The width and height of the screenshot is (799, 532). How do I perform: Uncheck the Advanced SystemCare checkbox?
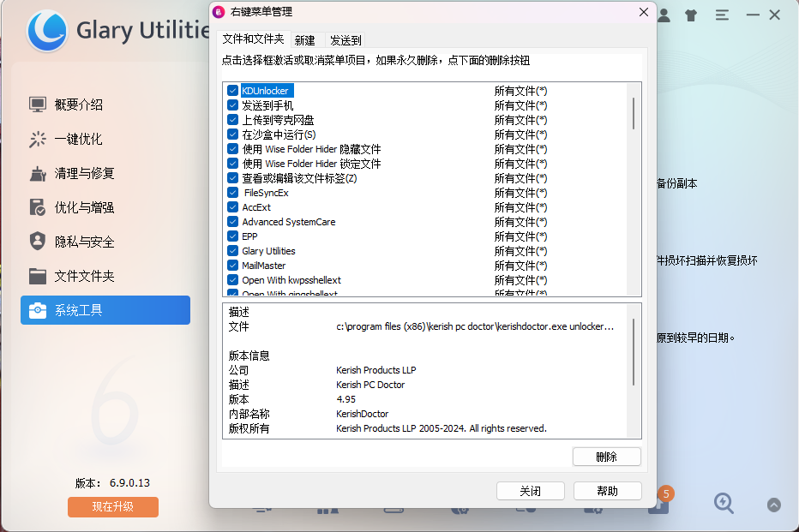click(233, 222)
